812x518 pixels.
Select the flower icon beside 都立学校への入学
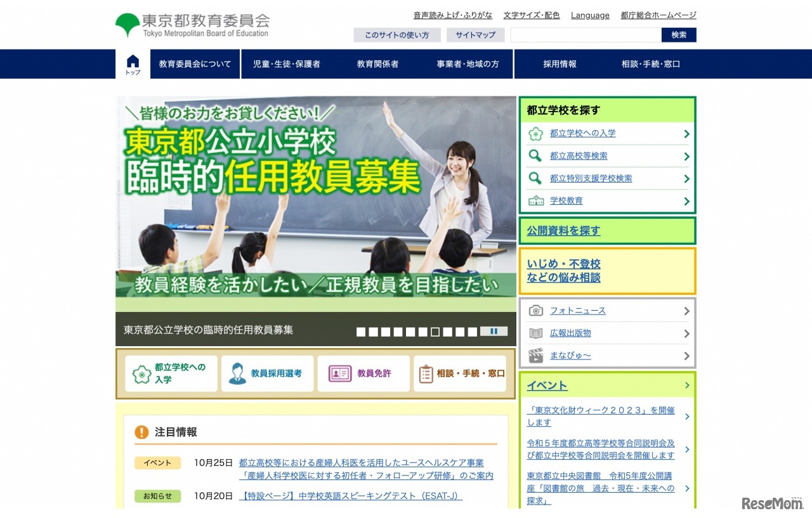[x=536, y=133]
